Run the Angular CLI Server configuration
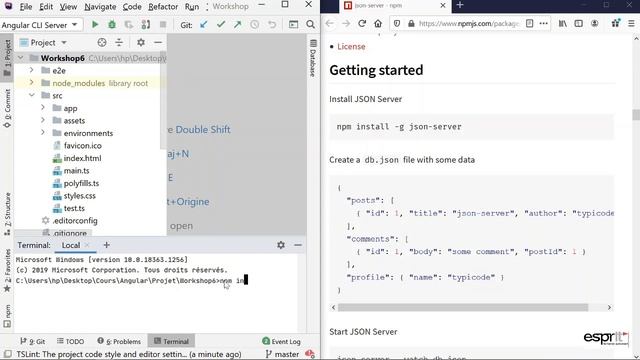Viewport: 640px width, 360px height. pos(95,24)
